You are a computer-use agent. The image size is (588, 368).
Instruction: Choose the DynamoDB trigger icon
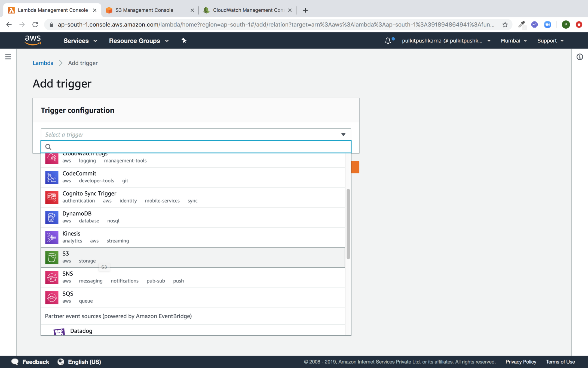click(x=52, y=217)
